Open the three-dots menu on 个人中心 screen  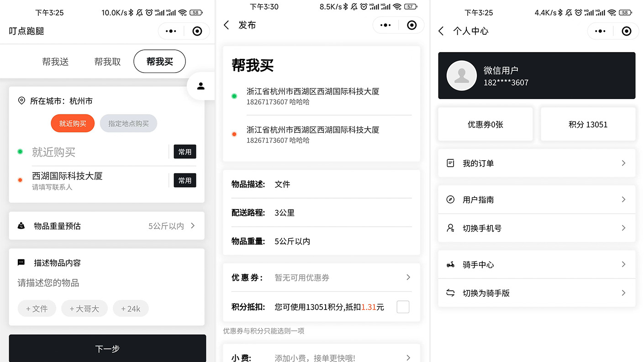(600, 31)
